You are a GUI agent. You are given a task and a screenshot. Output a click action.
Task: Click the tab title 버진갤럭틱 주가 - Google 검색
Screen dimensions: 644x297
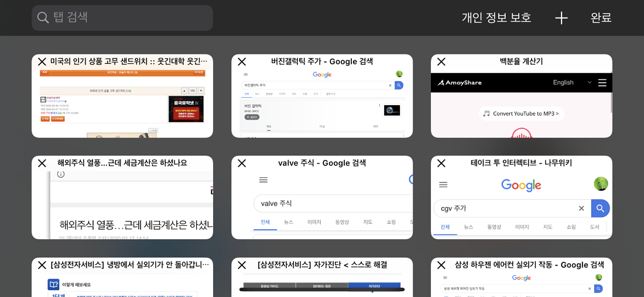click(322, 61)
